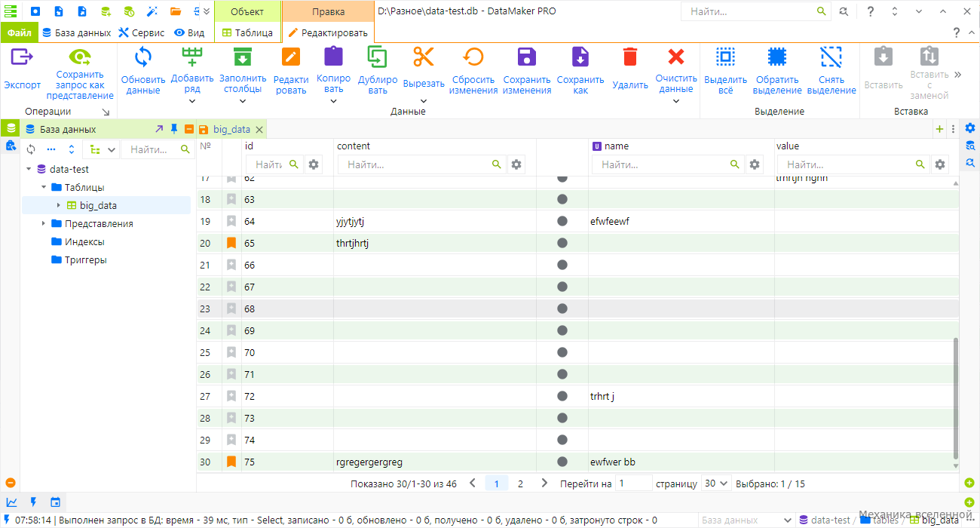Click Сбросить изменения icon

pos(474,57)
